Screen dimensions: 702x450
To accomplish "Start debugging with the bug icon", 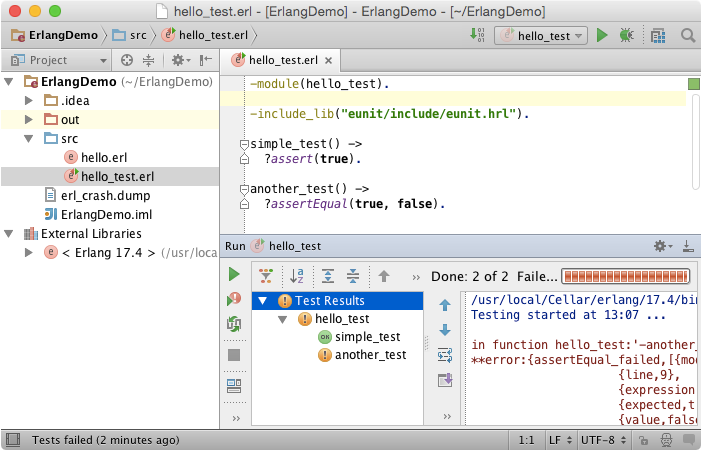I will click(627, 35).
